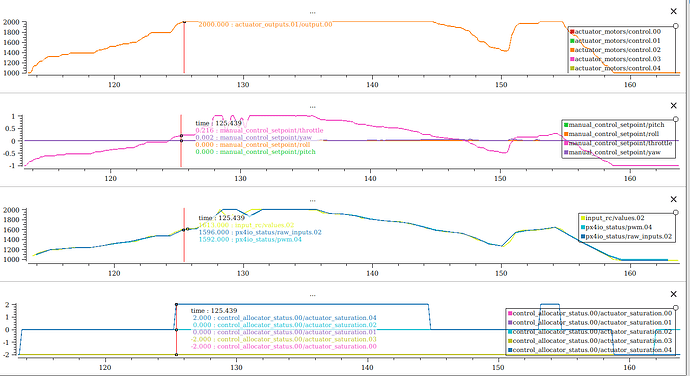This screenshot has width=690, height=376.
Task: Click the '0.000 : ...actuator_saturation.01' tracker value
Action: [x=284, y=332]
